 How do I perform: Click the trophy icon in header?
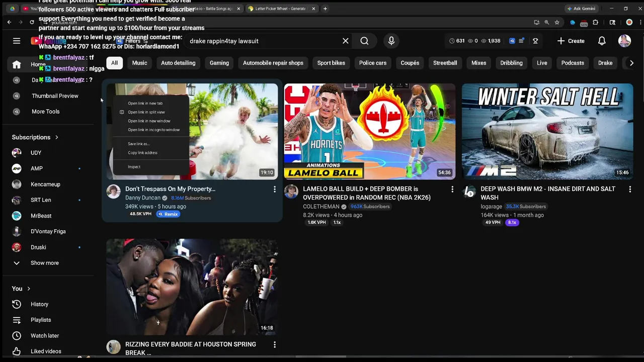[x=535, y=41]
